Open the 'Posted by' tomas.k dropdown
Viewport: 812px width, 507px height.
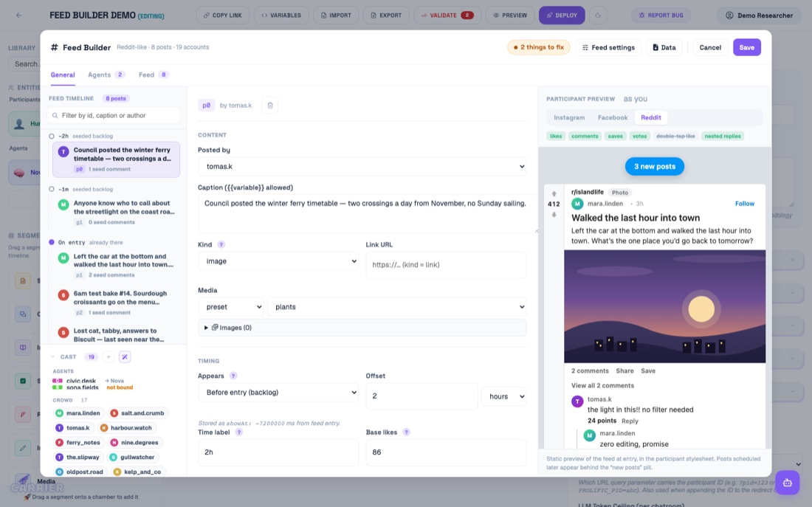tap(362, 166)
